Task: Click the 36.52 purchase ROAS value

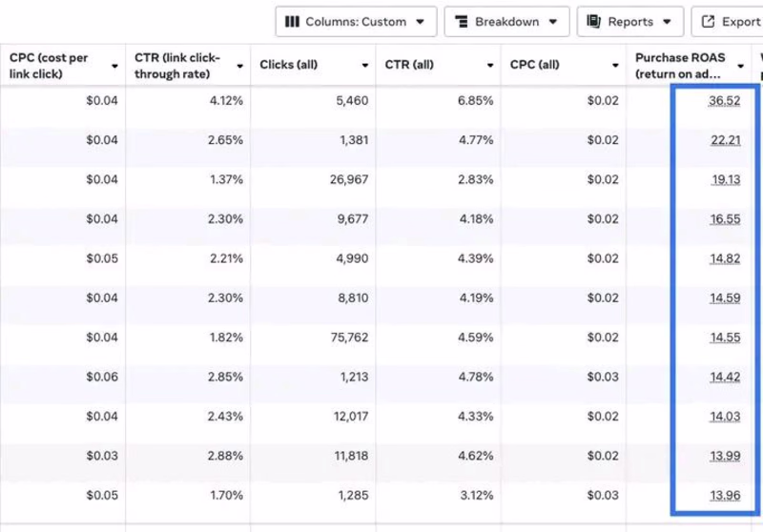Action: click(x=725, y=101)
